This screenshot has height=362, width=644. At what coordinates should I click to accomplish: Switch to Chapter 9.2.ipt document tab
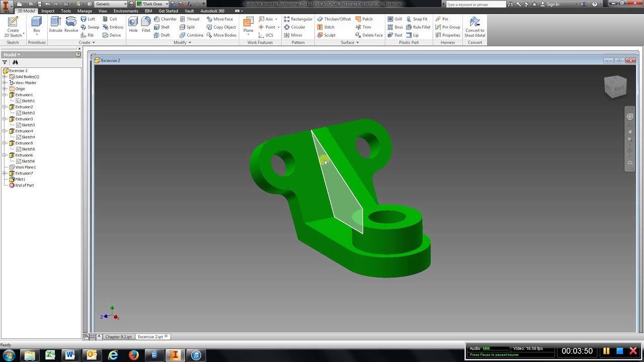[118, 337]
